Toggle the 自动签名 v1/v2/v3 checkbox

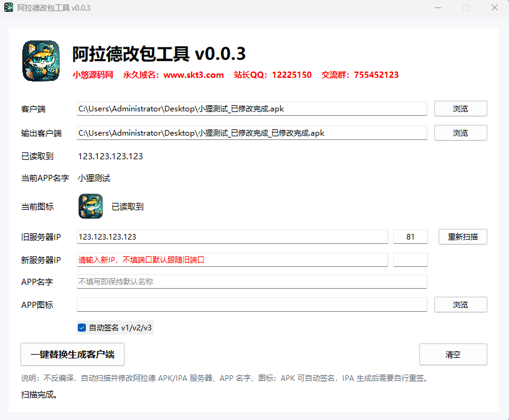click(82, 327)
